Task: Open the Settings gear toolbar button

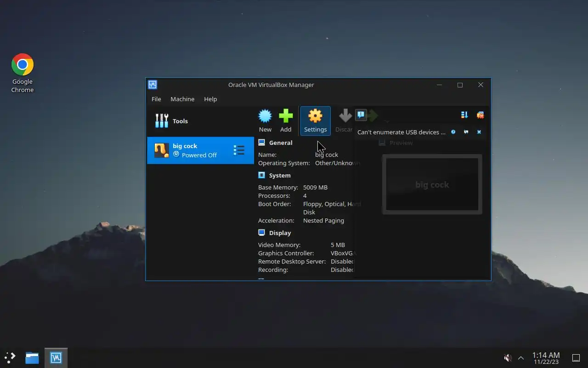Action: (x=315, y=121)
